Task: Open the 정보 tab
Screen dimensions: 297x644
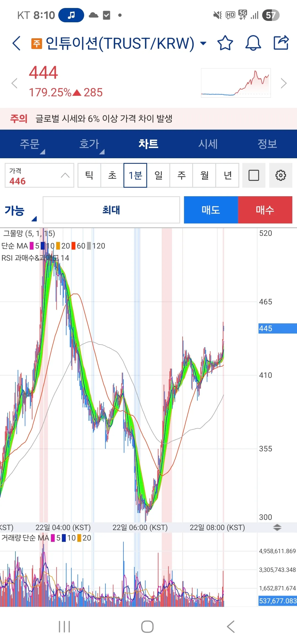Action: click(267, 144)
